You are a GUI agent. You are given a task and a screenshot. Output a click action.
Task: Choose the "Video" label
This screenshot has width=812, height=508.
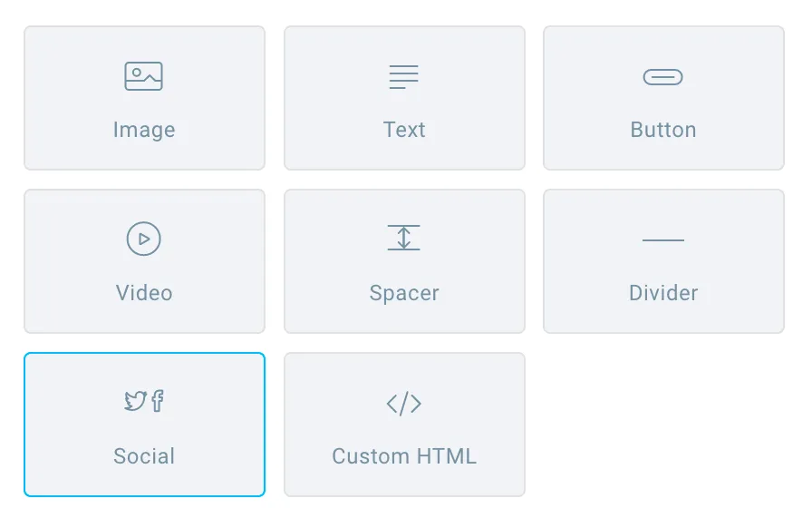144,293
